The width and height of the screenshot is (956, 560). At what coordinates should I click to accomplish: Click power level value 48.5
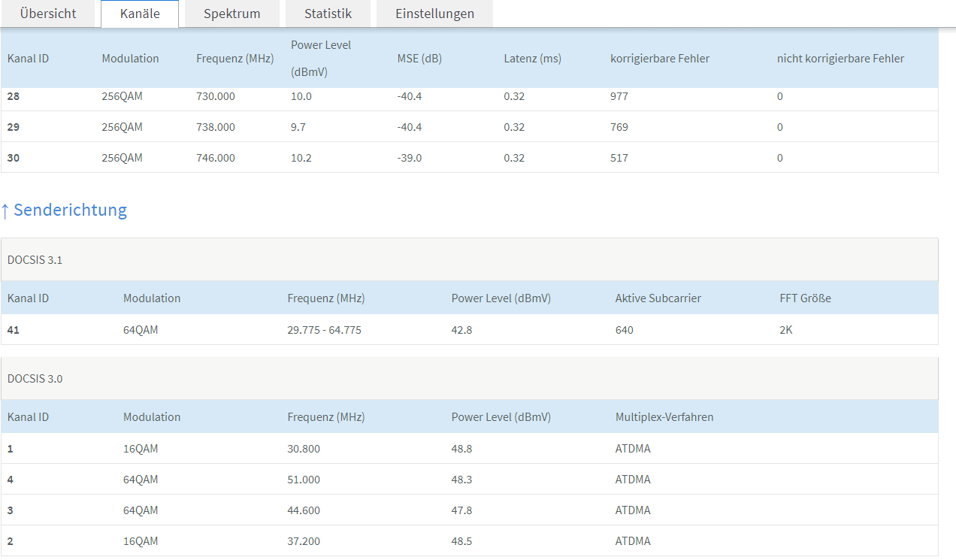[462, 541]
